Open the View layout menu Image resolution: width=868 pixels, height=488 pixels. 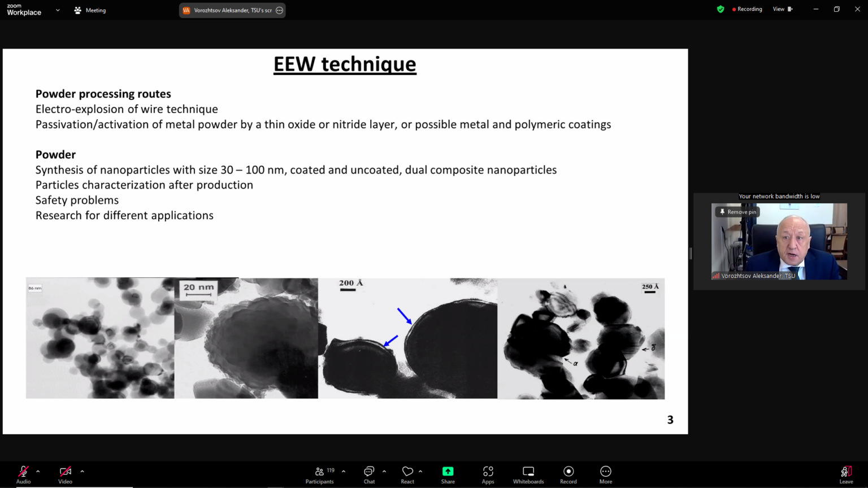click(782, 9)
